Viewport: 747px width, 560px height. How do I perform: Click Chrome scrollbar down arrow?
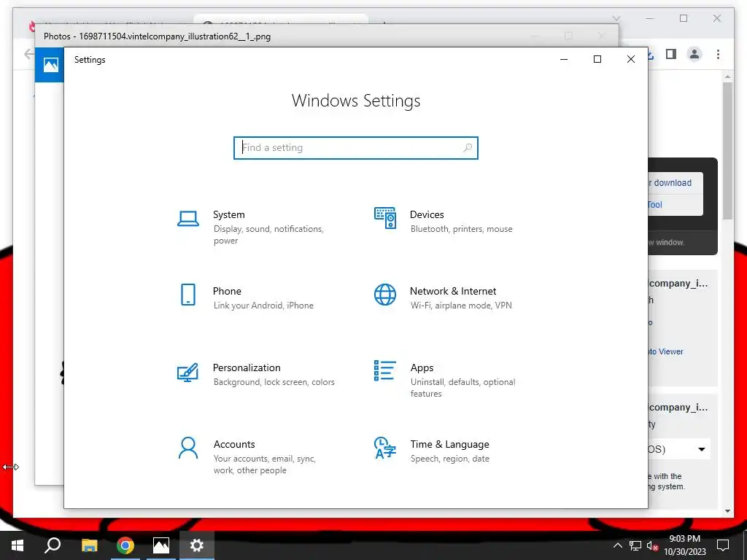(727, 511)
